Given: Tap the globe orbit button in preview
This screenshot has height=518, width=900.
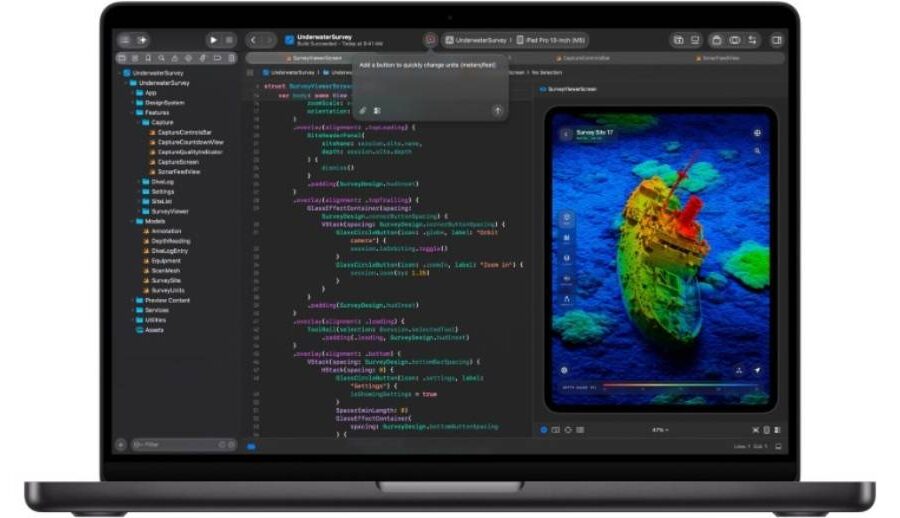Looking at the screenshot, I should pyautogui.click(x=757, y=133).
